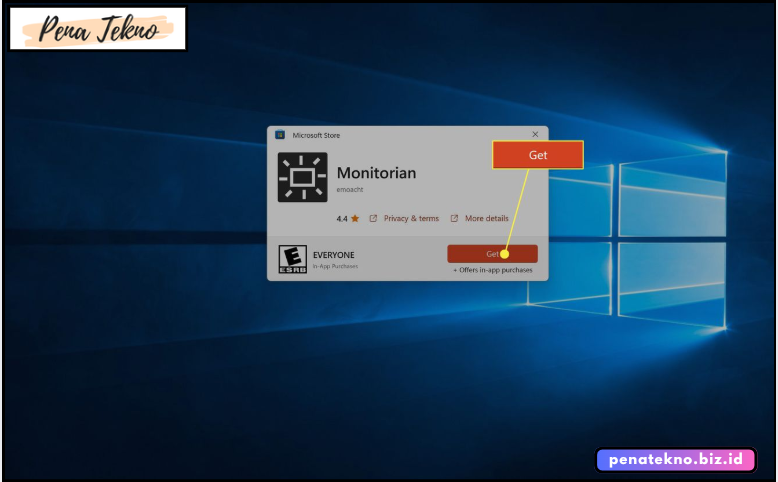Screen dimensions: 778x482
Task: Click the Get button in the Store dialog
Action: click(492, 254)
